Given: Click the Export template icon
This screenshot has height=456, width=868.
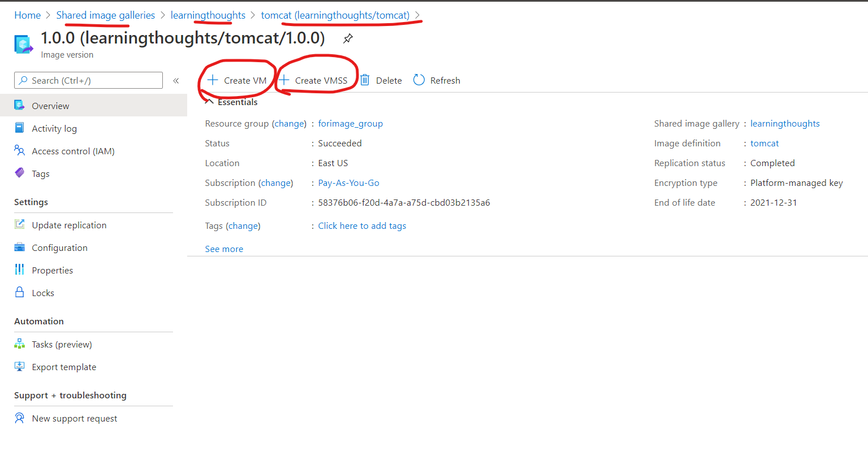Looking at the screenshot, I should coord(20,367).
